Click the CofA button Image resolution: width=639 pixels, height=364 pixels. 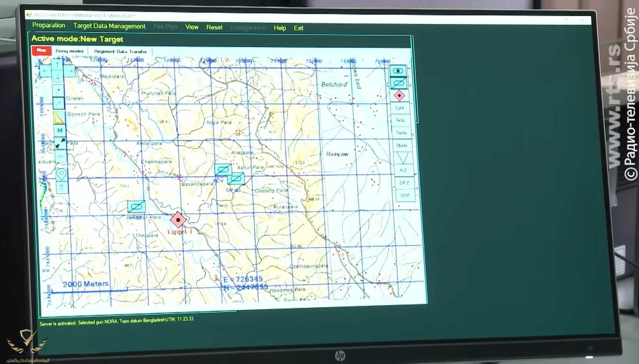[x=400, y=108]
